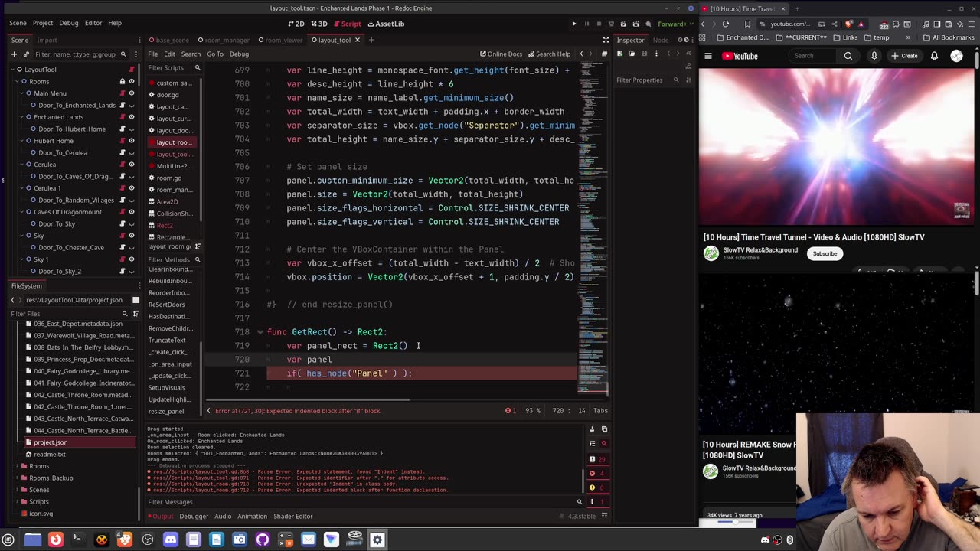Search YouTube with voice microphone
The width and height of the screenshot is (980, 551).
[874, 56]
